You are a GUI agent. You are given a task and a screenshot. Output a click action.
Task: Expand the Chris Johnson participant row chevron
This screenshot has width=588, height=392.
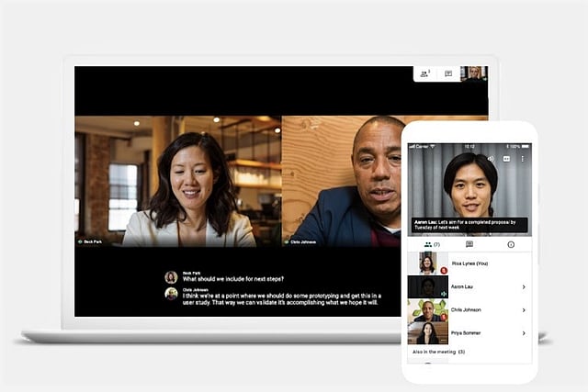point(524,310)
